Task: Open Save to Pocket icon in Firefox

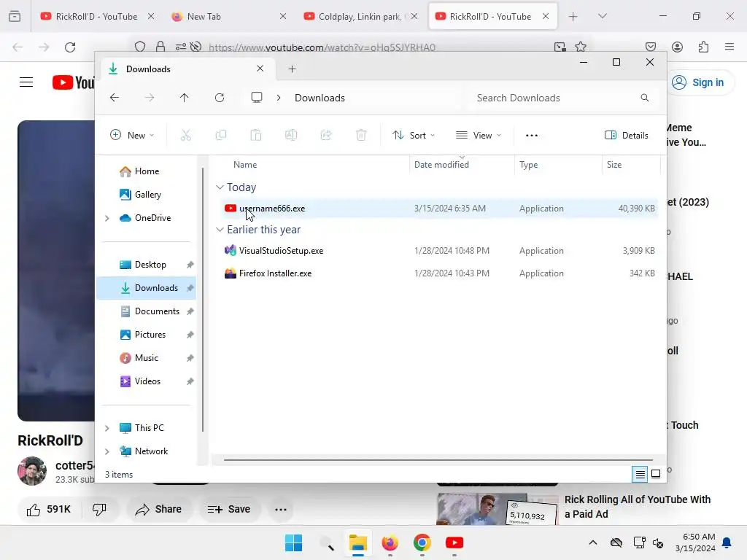Action: click(x=650, y=47)
